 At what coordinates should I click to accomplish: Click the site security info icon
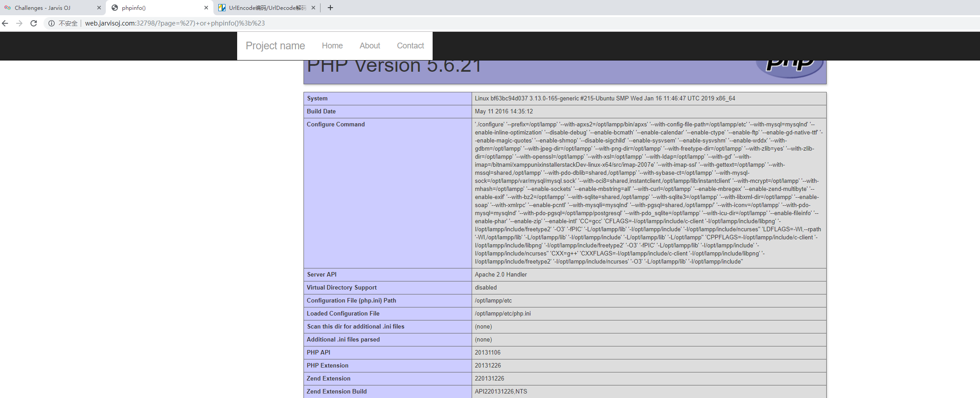pyautogui.click(x=52, y=23)
